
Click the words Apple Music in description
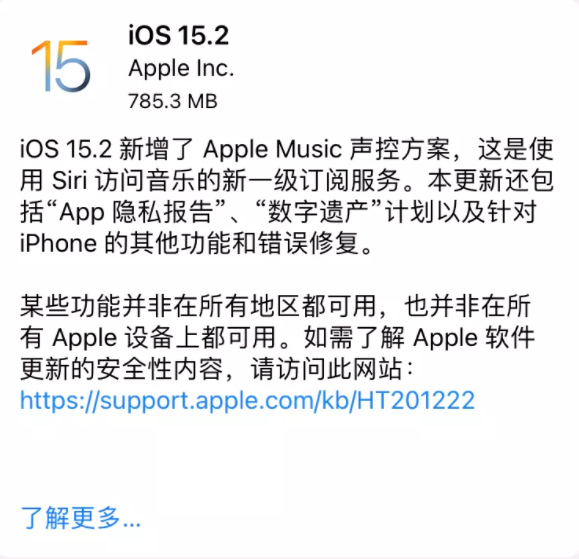click(x=273, y=149)
